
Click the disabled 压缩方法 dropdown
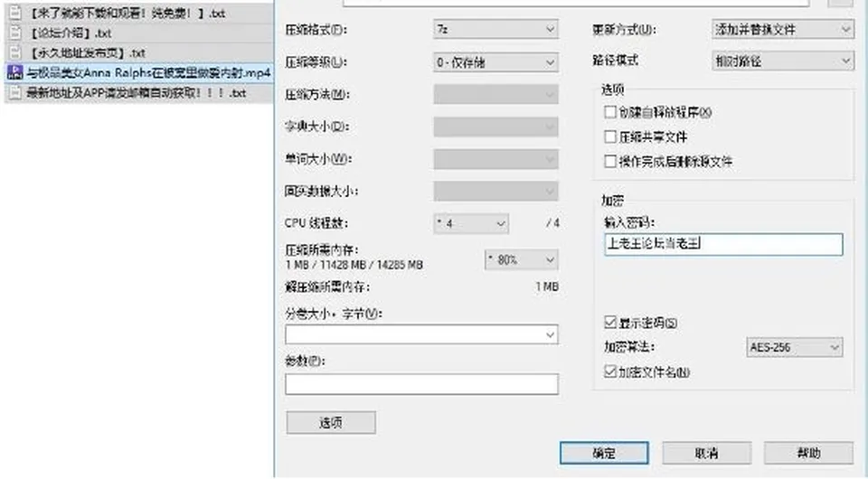tap(495, 95)
